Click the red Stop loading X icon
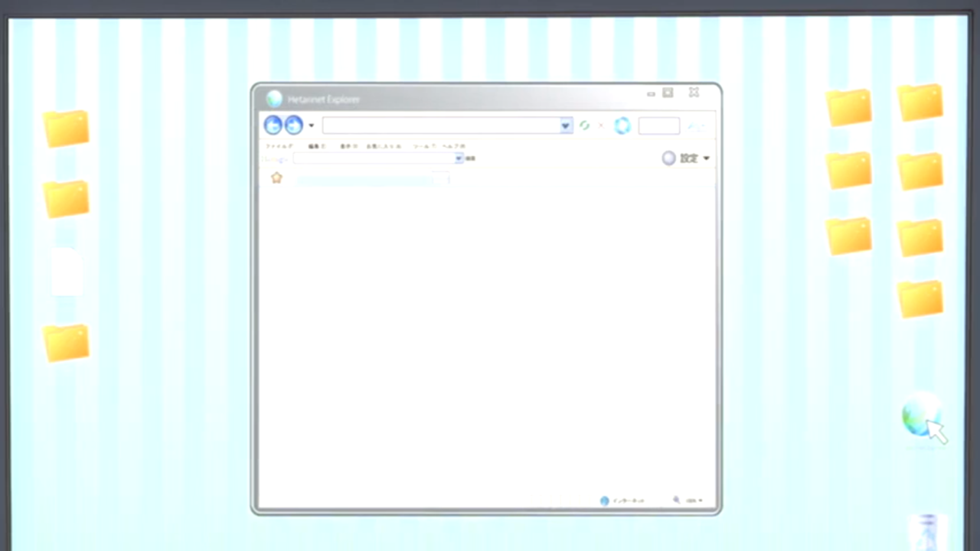Viewport: 980px width, 551px height. coord(601,126)
